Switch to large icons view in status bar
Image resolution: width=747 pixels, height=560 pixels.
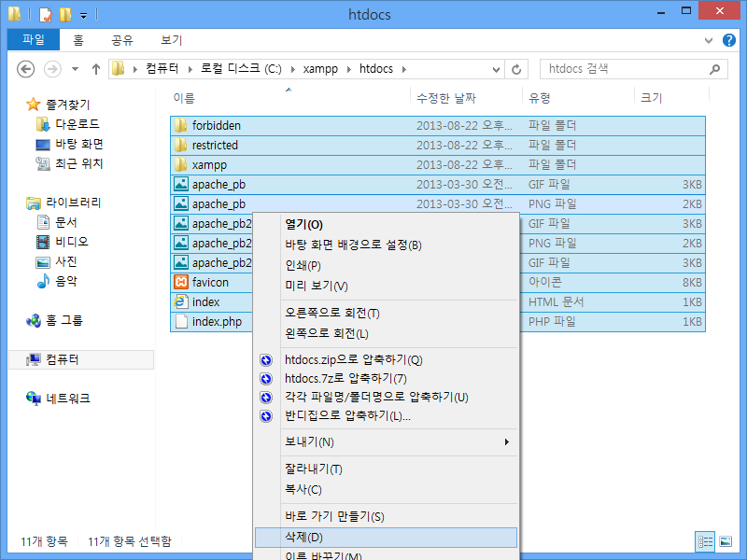725,541
